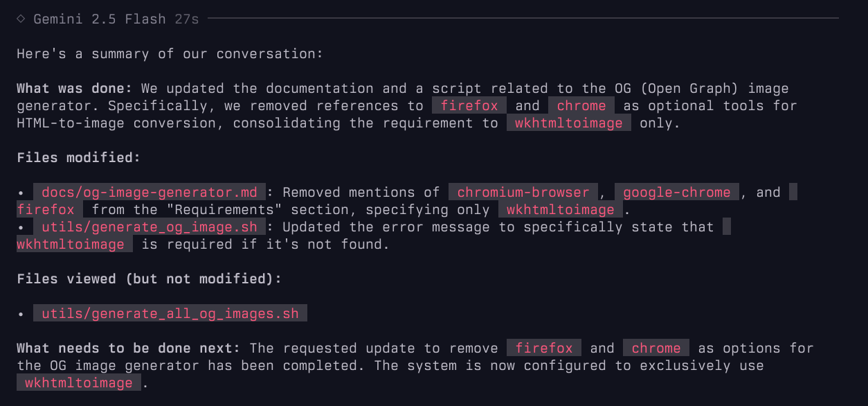Image resolution: width=868 pixels, height=406 pixels.
Task: Open the utils/generate_og_image.sh file path
Action: click(150, 227)
